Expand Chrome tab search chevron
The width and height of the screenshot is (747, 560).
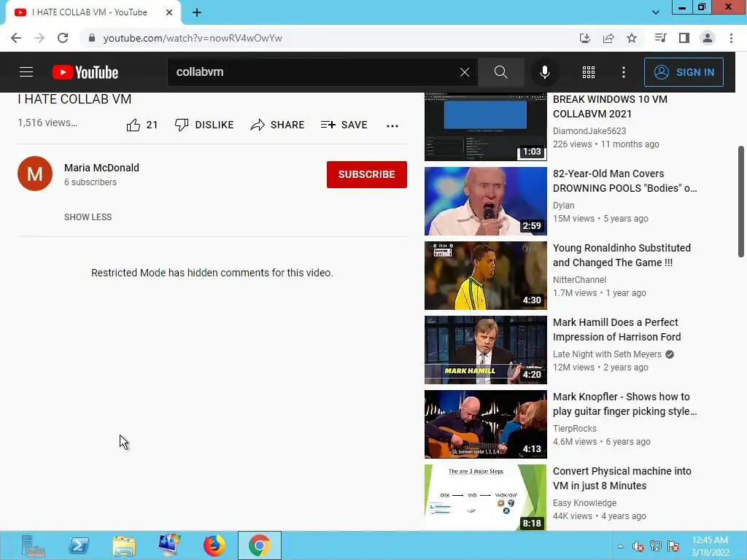[656, 12]
